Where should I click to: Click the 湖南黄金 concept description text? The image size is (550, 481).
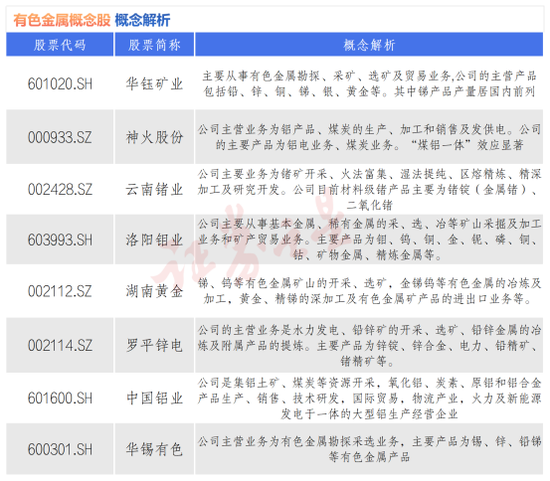coord(369,291)
